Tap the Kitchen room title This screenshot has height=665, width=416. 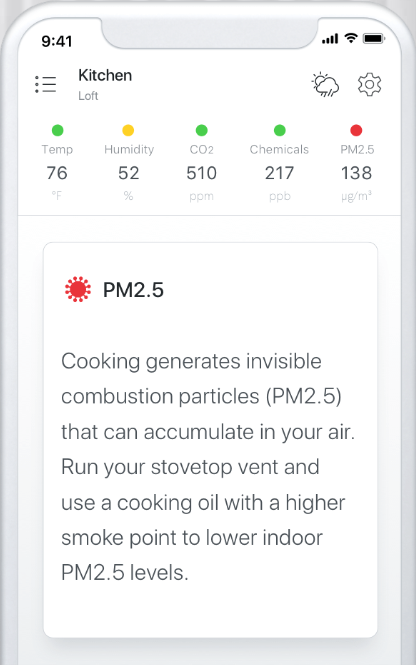105,75
